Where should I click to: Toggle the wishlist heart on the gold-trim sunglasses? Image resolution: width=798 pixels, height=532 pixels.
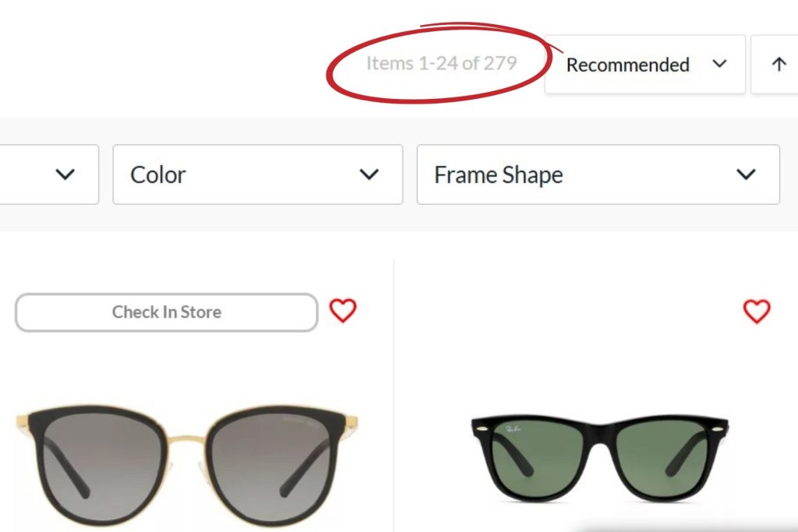click(344, 310)
